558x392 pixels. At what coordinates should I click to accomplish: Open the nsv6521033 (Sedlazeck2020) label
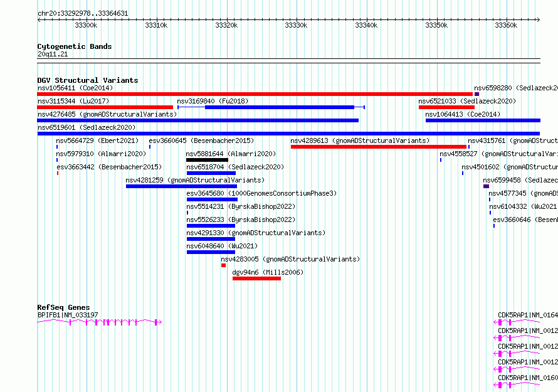[x=467, y=101]
